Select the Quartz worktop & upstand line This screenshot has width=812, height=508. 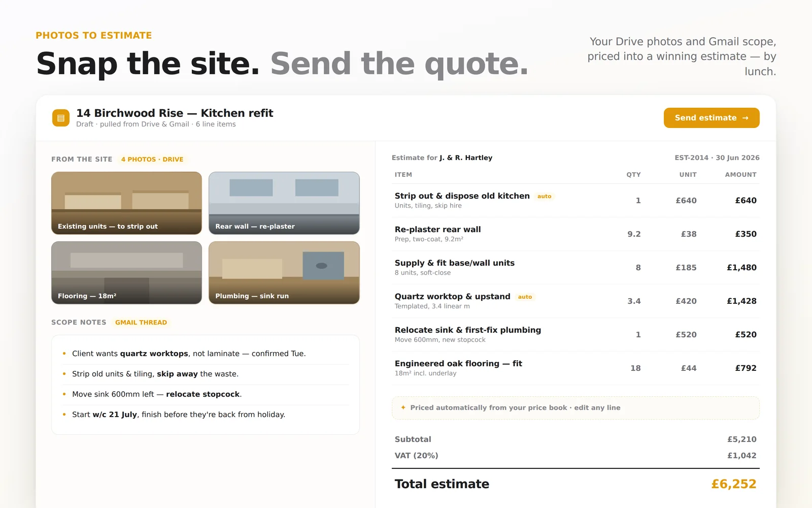click(576, 301)
